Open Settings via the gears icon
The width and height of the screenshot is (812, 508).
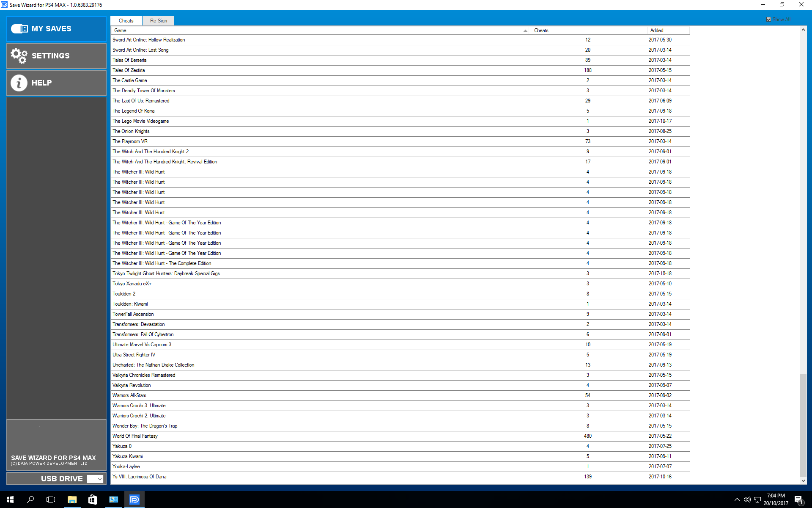click(x=19, y=55)
